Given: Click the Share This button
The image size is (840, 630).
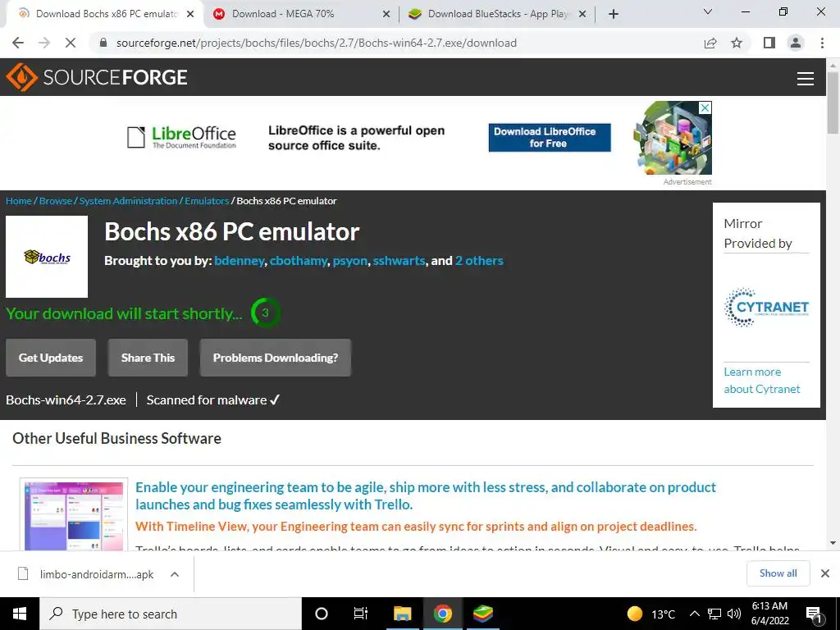Looking at the screenshot, I should [x=148, y=358].
